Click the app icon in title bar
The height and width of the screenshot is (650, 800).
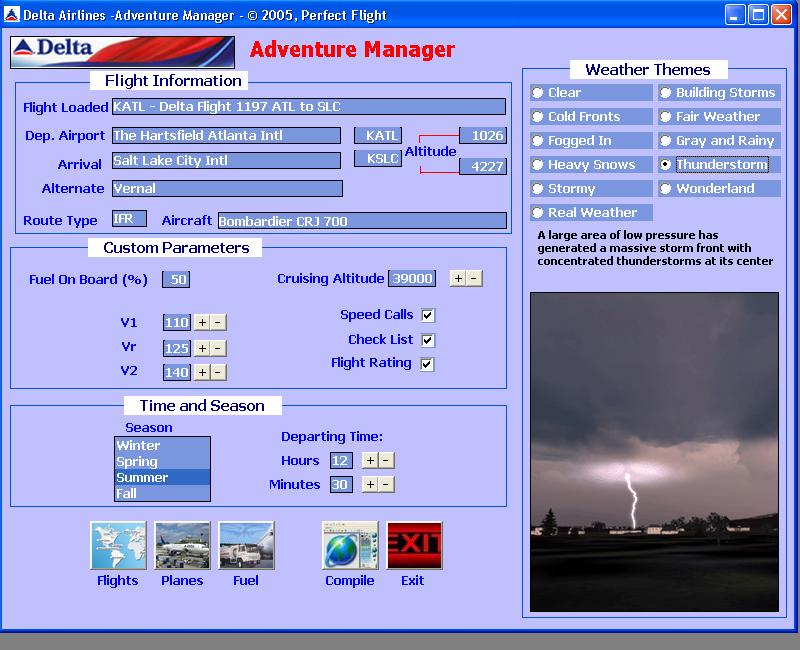click(11, 14)
